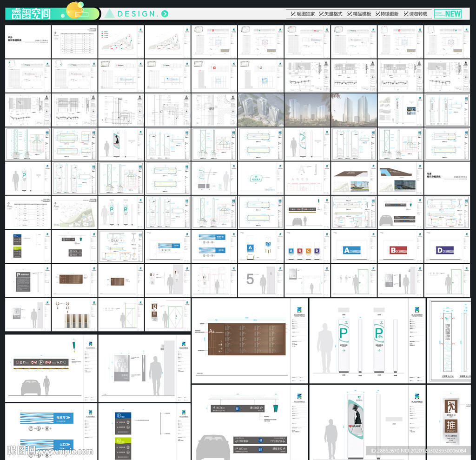Open the thumbnail with large number 5
The width and height of the screenshot is (476, 460).
(x=261, y=280)
